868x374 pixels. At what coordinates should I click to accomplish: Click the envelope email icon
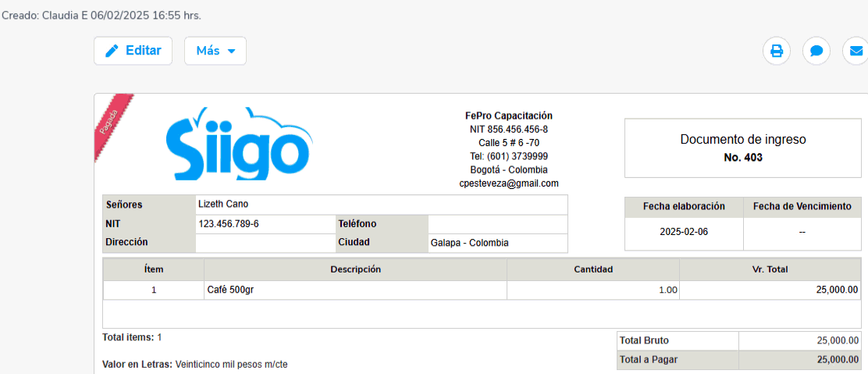click(x=856, y=51)
